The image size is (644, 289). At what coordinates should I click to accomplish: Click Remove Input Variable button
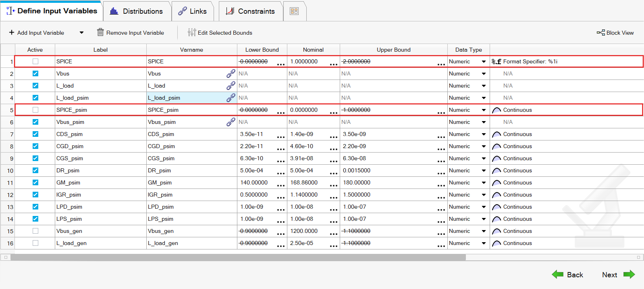click(x=131, y=33)
